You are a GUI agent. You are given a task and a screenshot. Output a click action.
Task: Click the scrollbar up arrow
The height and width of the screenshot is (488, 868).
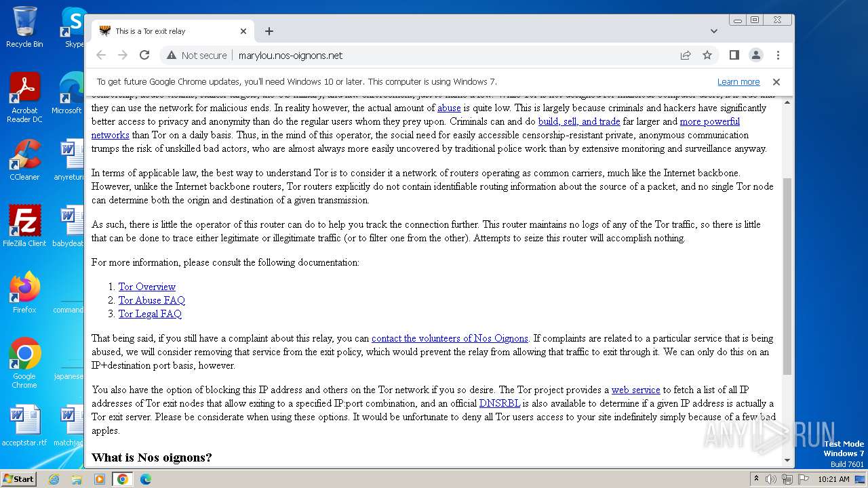coord(787,102)
